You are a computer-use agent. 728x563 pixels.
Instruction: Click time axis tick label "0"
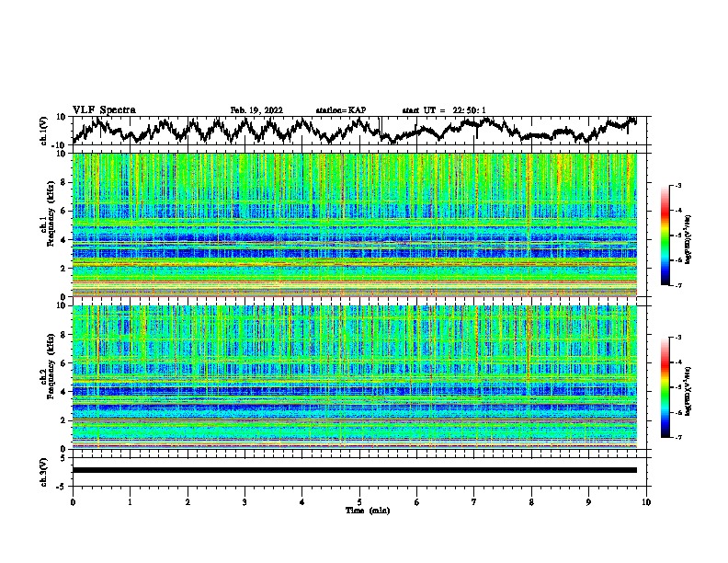coord(73,502)
